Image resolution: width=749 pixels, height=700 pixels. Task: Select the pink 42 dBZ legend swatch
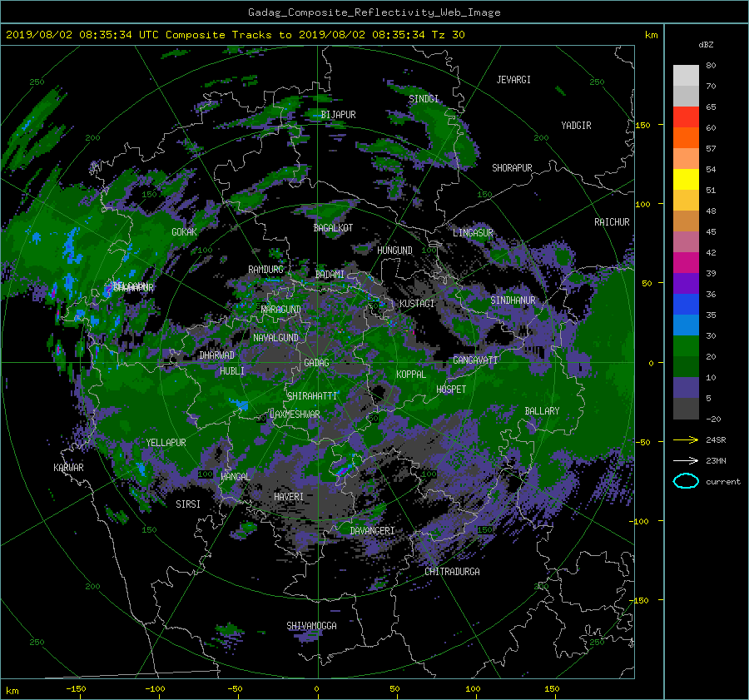tap(686, 241)
